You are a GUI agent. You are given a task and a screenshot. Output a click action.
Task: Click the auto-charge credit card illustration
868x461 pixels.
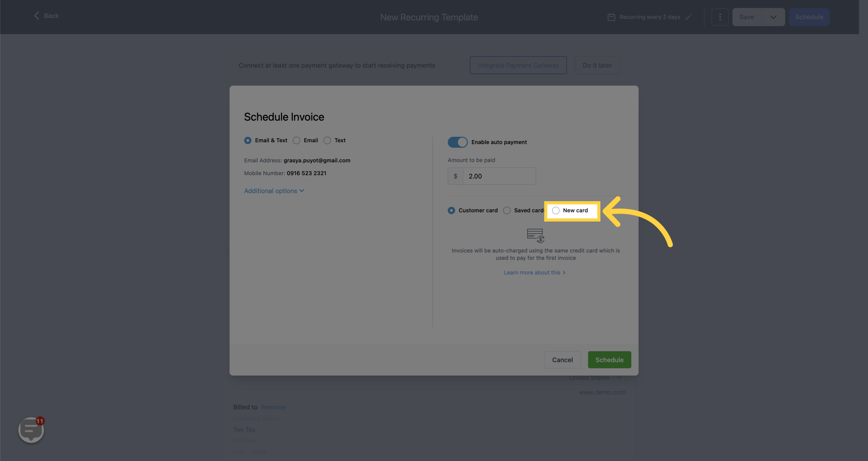pyautogui.click(x=536, y=236)
